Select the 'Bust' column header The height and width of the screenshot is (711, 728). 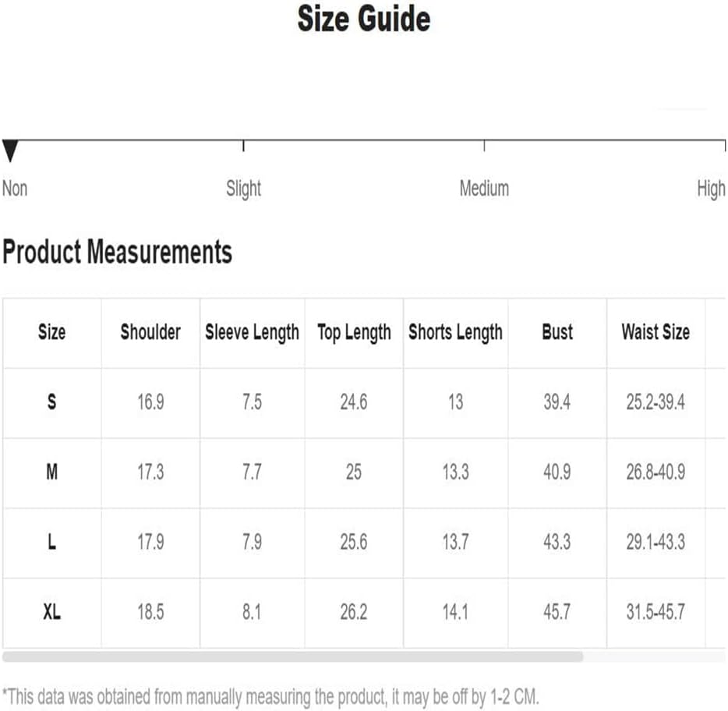click(557, 332)
